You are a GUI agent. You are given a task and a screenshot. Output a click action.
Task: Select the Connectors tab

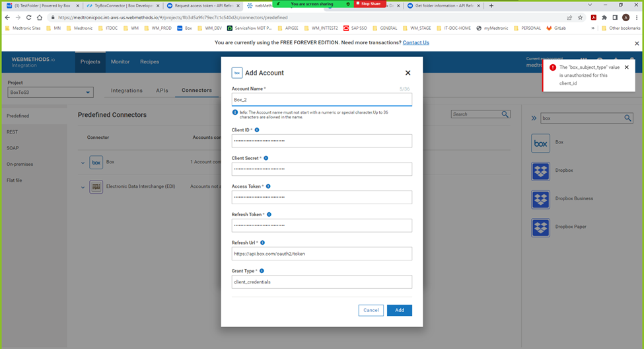click(x=197, y=91)
